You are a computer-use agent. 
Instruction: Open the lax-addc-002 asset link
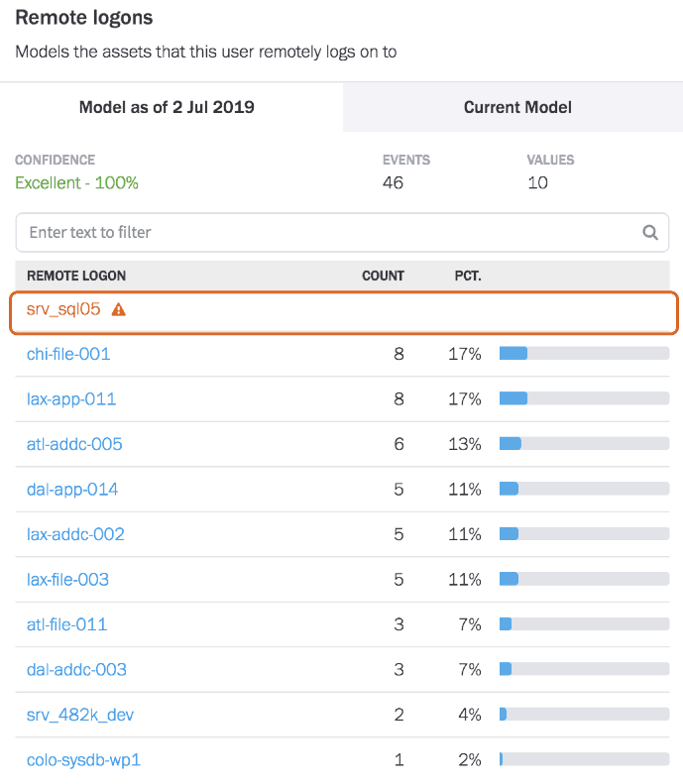tap(75, 534)
